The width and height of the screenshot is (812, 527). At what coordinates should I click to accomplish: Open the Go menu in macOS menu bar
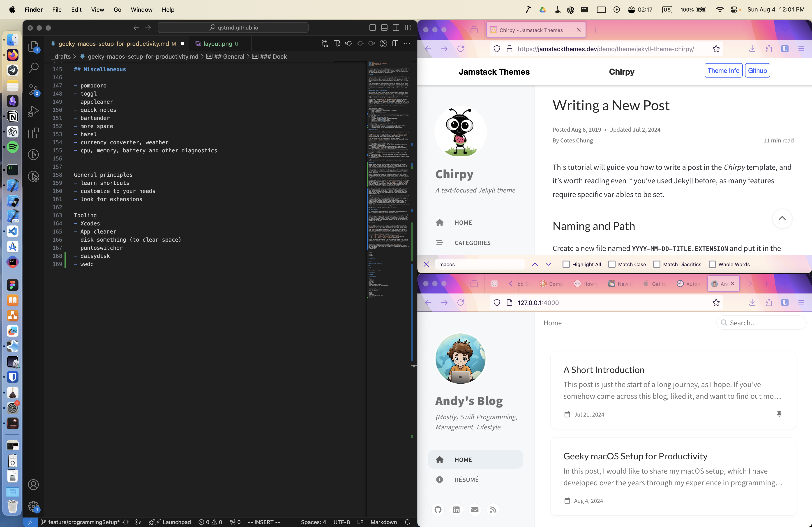(x=117, y=9)
